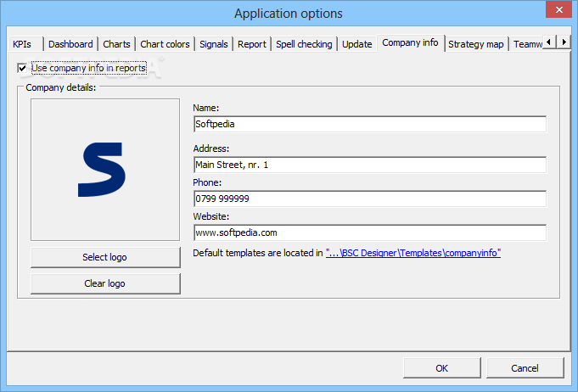
Task: Open the partially visible Teamwork tab
Action: click(528, 44)
